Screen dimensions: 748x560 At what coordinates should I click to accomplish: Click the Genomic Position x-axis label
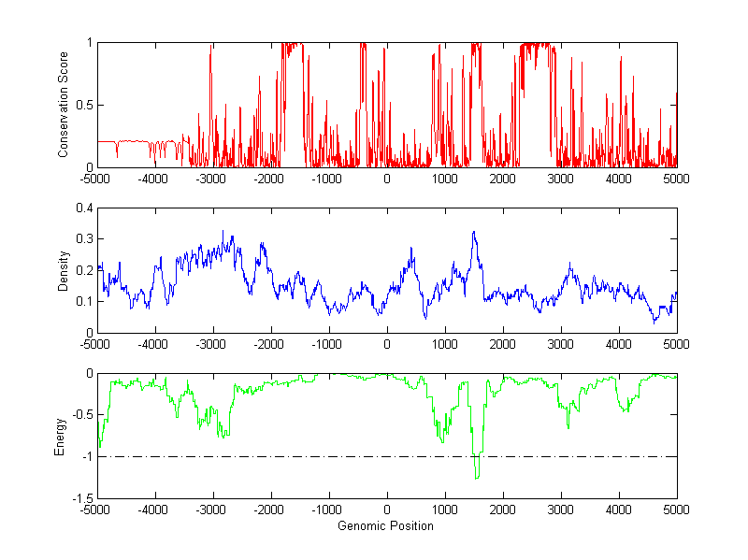[x=387, y=526]
